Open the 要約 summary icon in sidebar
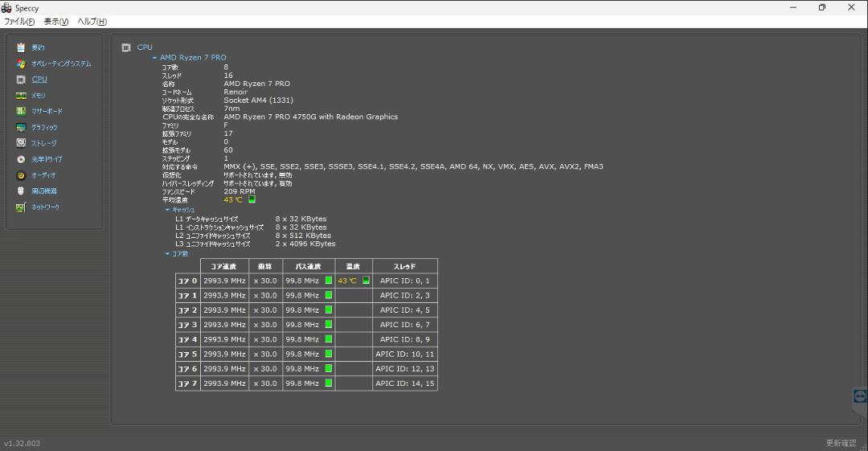The image size is (868, 451). 21,47
